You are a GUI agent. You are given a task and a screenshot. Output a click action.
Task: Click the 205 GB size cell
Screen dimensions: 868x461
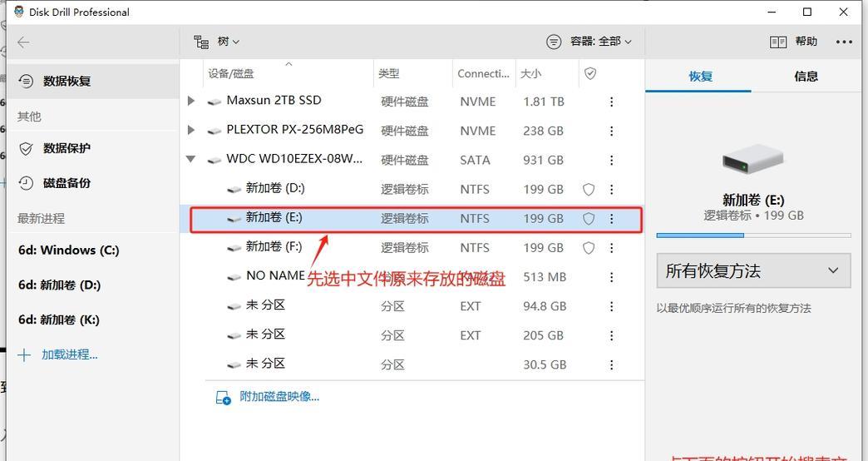coord(543,336)
